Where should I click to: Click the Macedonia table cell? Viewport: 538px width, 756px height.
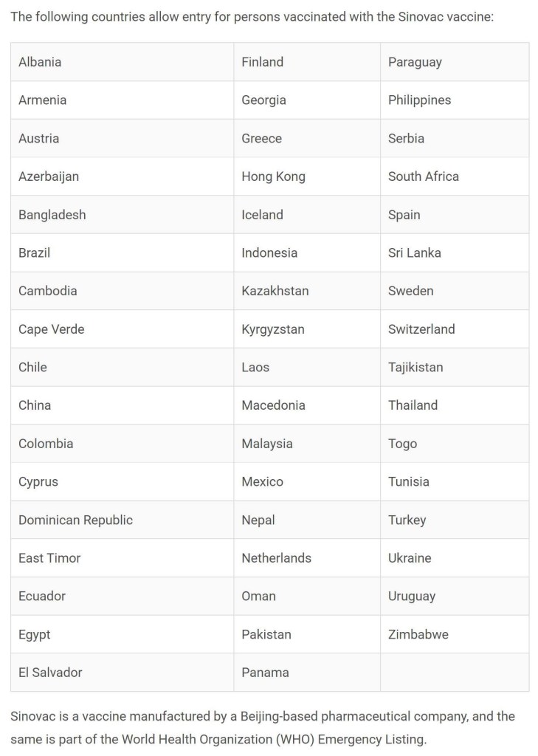[x=273, y=405]
